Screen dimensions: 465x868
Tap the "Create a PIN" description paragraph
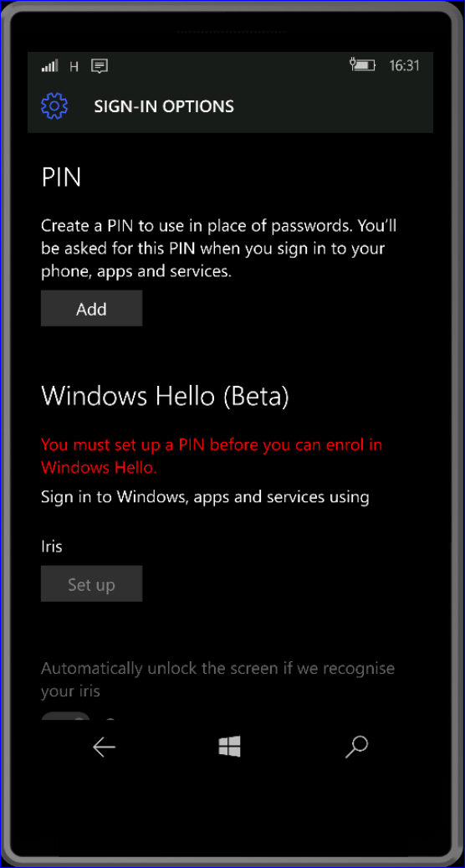(x=219, y=249)
